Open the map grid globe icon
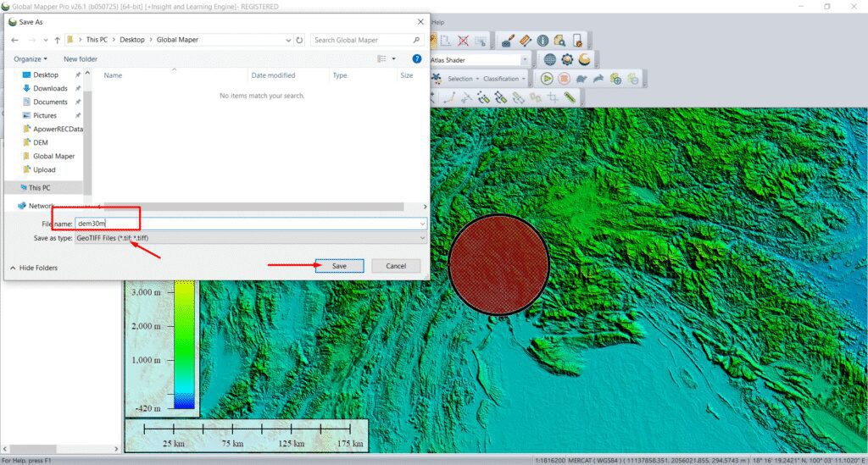This screenshot has width=868, height=465. 549,59
